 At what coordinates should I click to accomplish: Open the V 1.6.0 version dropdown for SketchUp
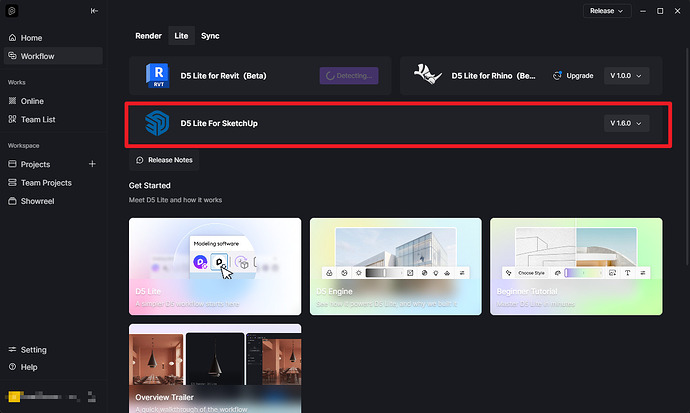pyautogui.click(x=626, y=123)
